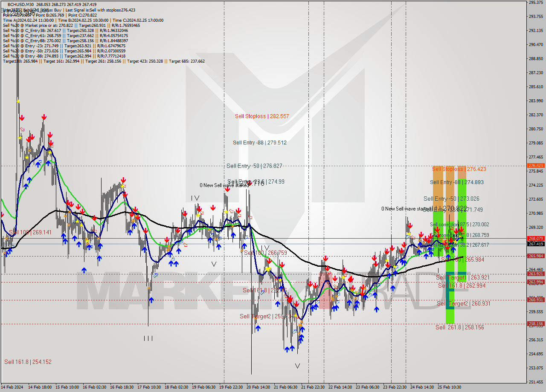Image resolution: width=546 pixels, height=392 pixels.
Task: Click the 295.375 price scale value
Action: coord(536,3)
